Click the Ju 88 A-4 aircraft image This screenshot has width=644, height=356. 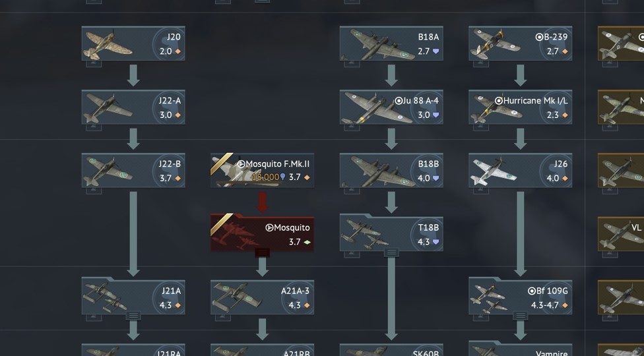(x=376, y=107)
